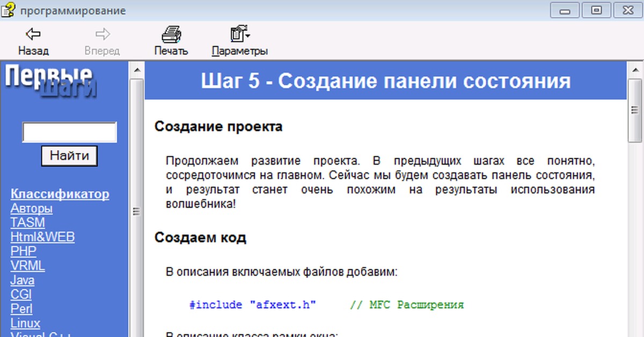The height and width of the screenshot is (337, 644).
Task: Click the Найти search button
Action: pos(69,156)
